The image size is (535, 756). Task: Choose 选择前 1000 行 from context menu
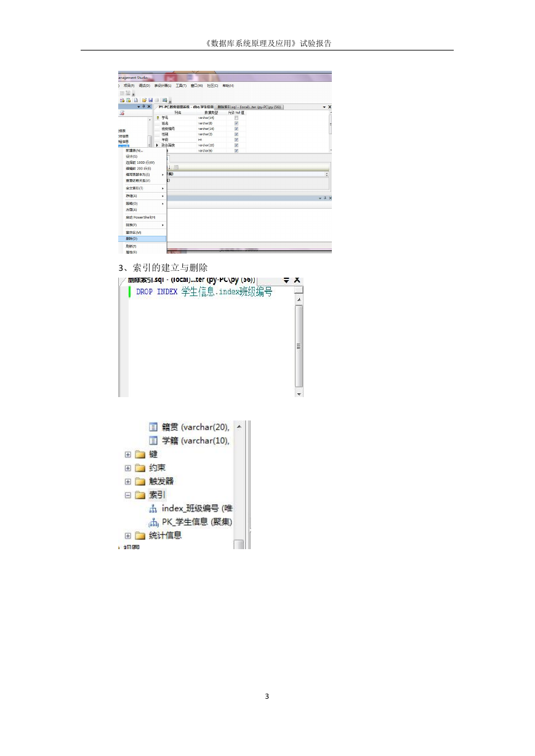click(x=142, y=163)
